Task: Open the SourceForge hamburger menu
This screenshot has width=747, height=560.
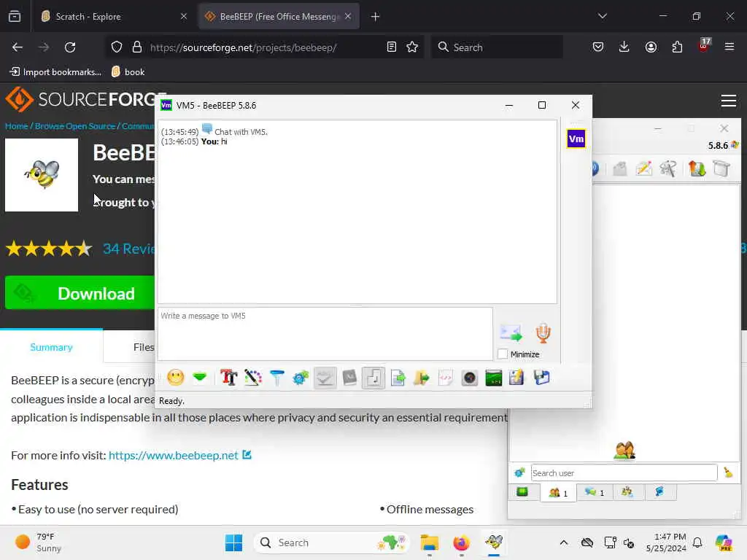Action: [729, 101]
